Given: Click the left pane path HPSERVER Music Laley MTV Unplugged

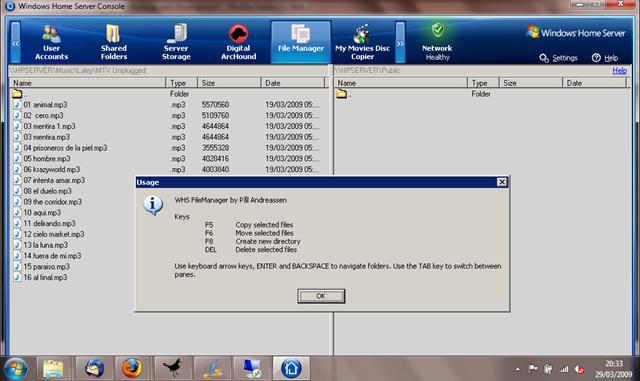Looking at the screenshot, I should (78, 70).
